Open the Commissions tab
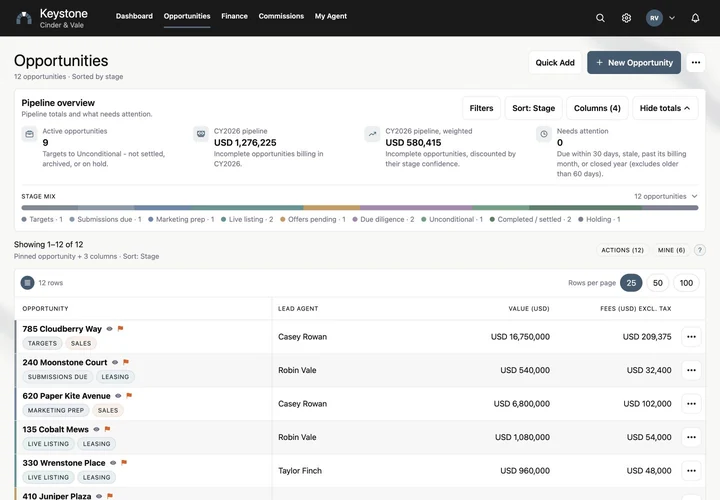Image resolution: width=720 pixels, height=500 pixels. [x=281, y=16]
